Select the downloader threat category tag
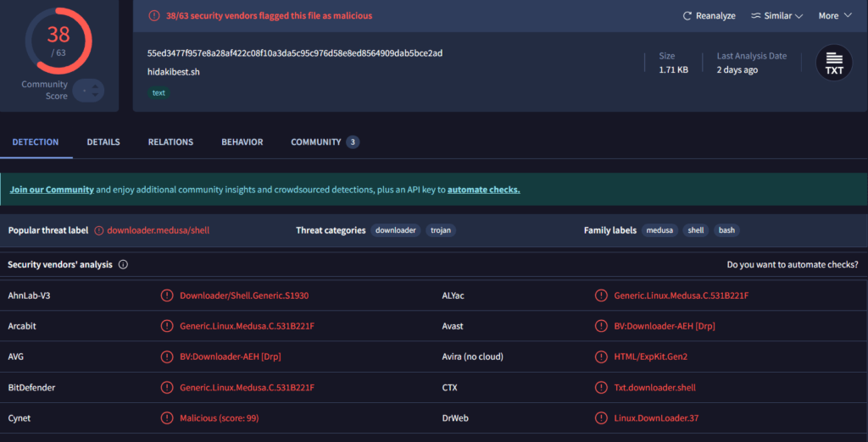This screenshot has height=442, width=868. coord(396,230)
